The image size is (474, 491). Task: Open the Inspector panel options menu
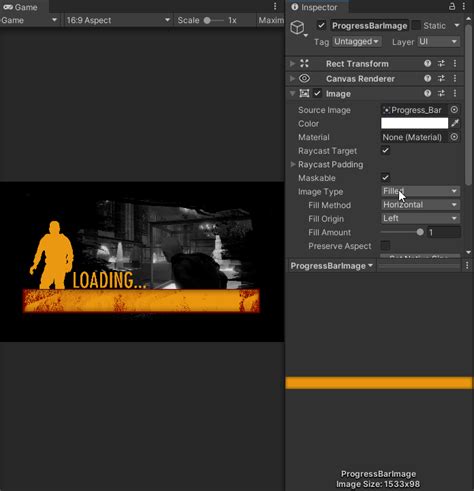(x=464, y=6)
